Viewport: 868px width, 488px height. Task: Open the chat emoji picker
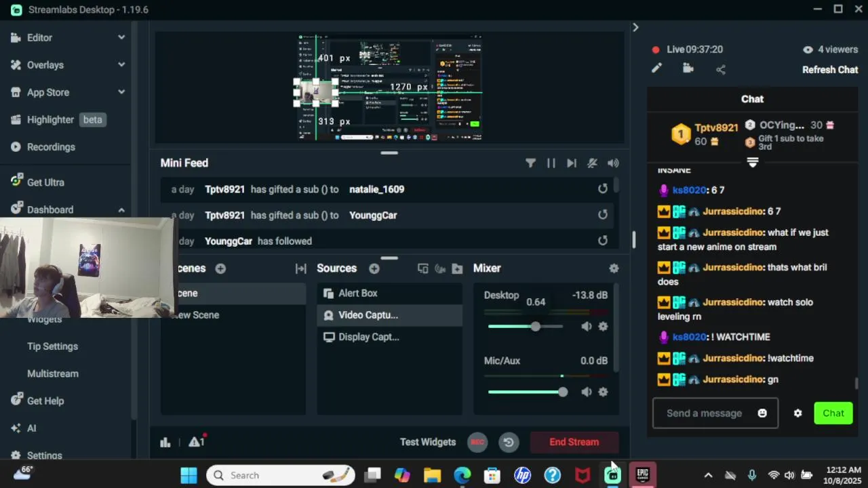[762, 413]
